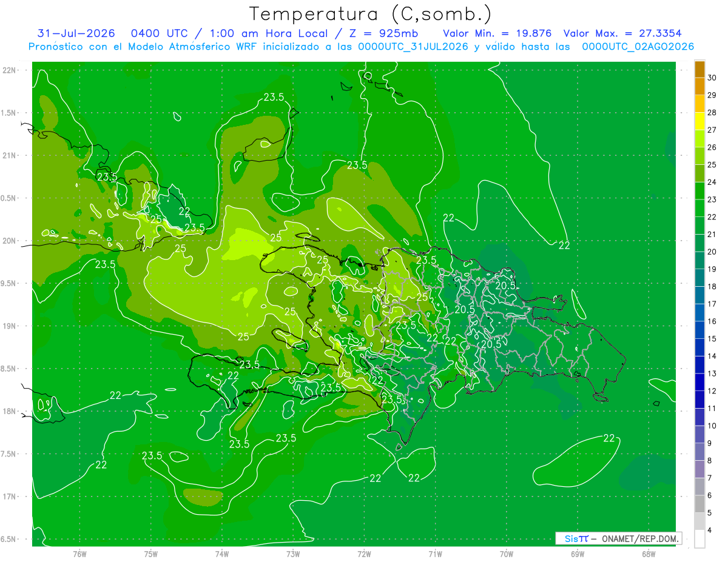Pick the teal swatch between 18 and 19

pyautogui.click(x=699, y=278)
